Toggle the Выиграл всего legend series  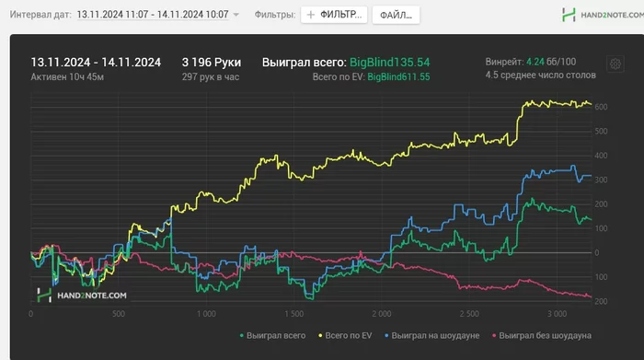(272, 335)
